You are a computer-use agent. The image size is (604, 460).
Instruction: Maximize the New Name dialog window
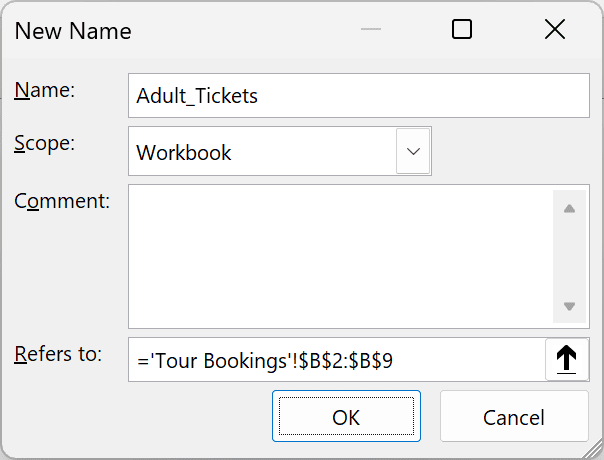click(461, 29)
